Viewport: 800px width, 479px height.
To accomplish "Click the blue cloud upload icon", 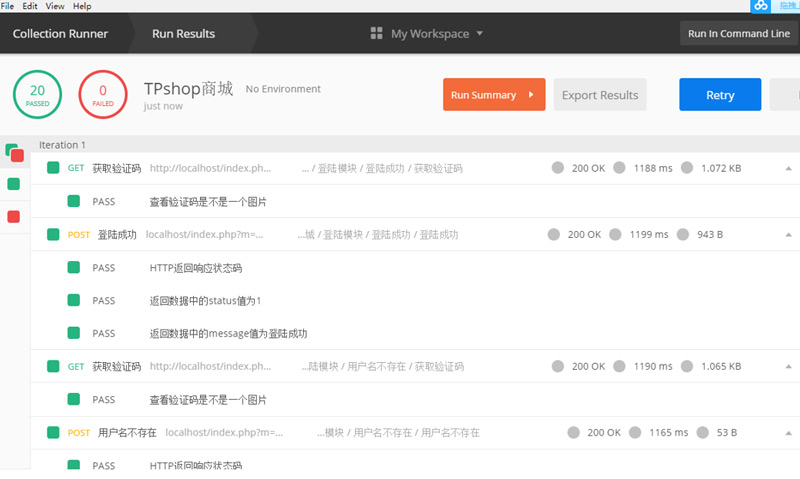I will click(761, 6).
